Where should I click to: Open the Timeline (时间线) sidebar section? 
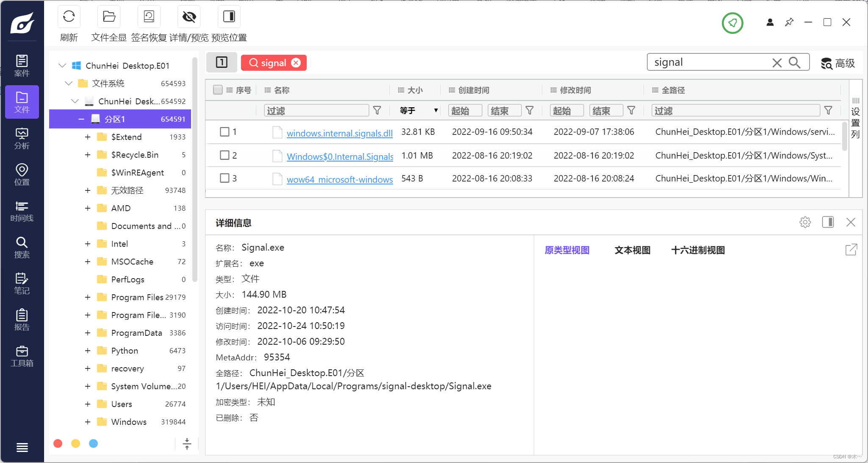coord(22,211)
